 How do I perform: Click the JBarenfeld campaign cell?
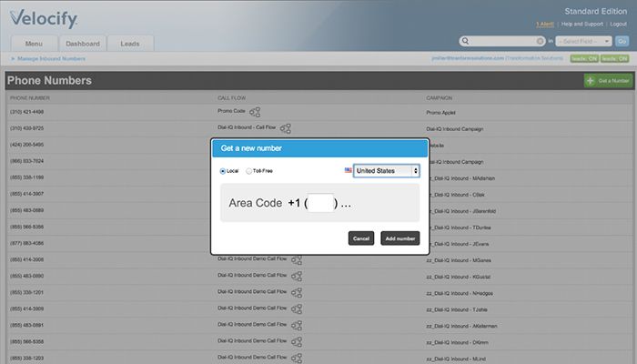click(x=463, y=211)
